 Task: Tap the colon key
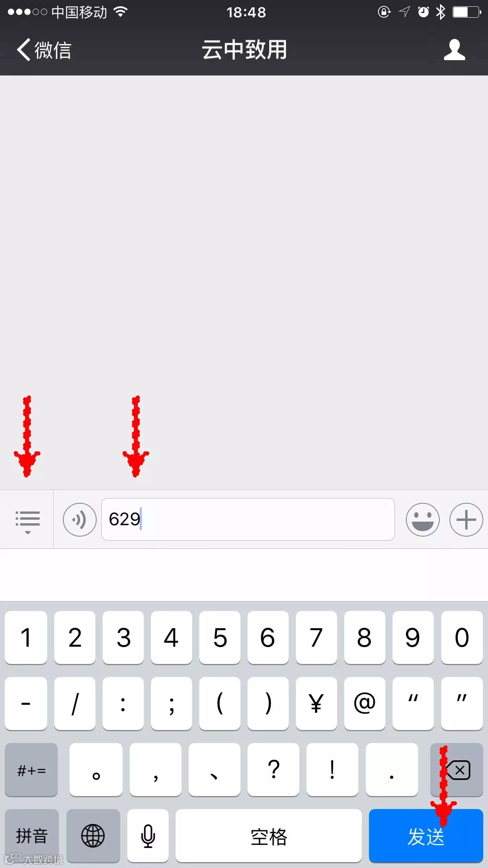point(123,703)
